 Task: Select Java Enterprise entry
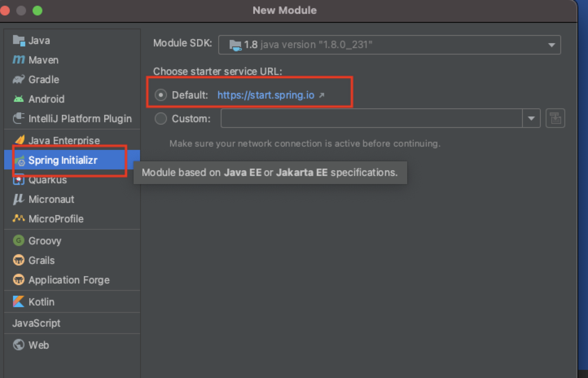pos(72,141)
